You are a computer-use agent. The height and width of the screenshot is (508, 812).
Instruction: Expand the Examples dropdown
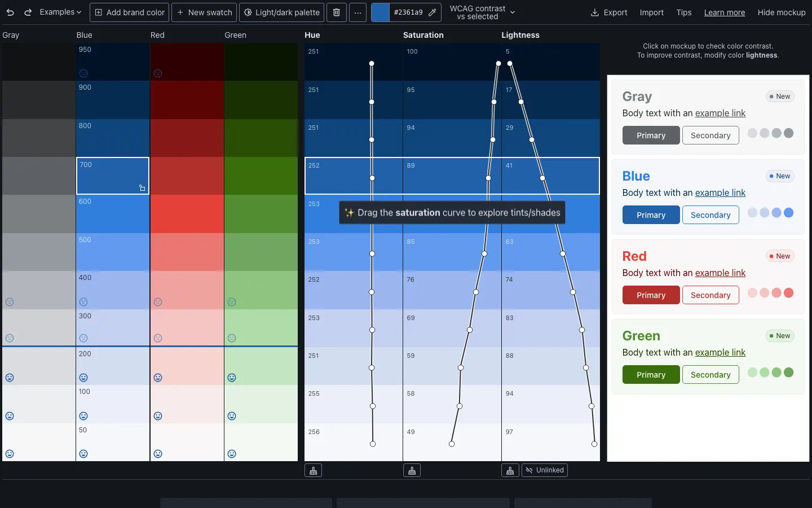pos(60,12)
